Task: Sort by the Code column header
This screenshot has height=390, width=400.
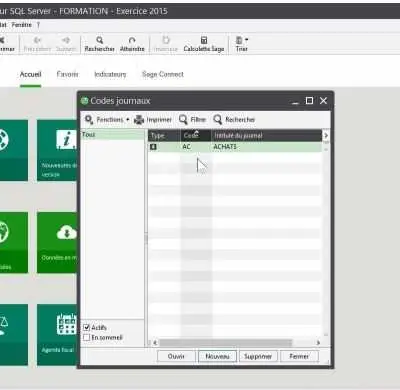Action: 196,136
